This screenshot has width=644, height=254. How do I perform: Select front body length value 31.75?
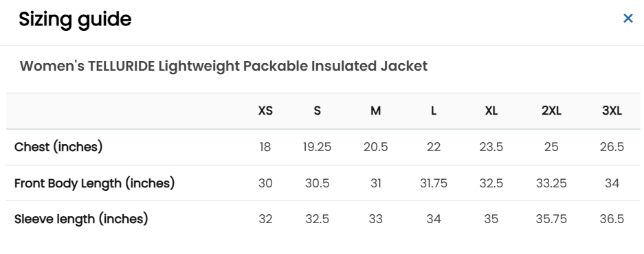(433, 183)
